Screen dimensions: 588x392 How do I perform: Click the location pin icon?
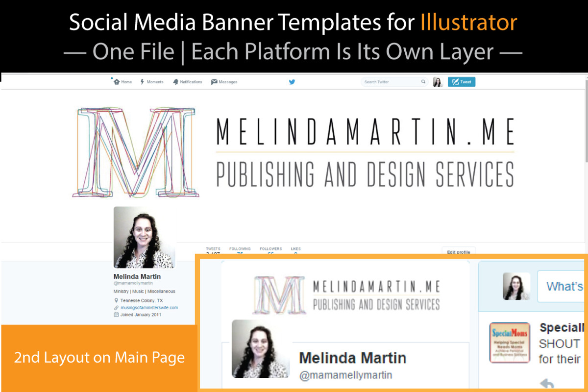click(116, 300)
